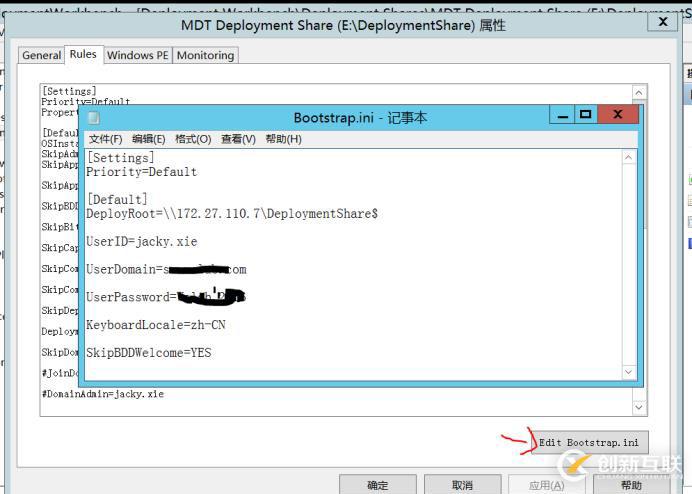Screen dimensions: 692x494
Task: Click the [Settings] line in Notepad
Action: 120,158
